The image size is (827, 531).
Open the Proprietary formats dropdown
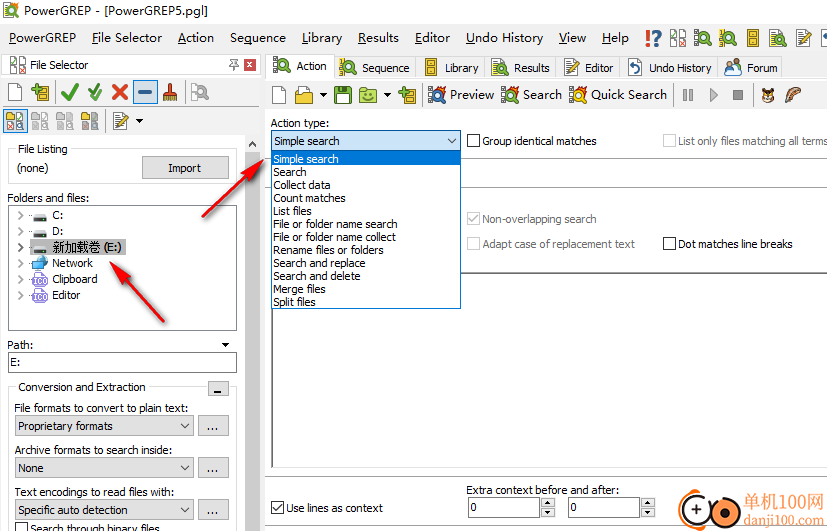pos(104,426)
